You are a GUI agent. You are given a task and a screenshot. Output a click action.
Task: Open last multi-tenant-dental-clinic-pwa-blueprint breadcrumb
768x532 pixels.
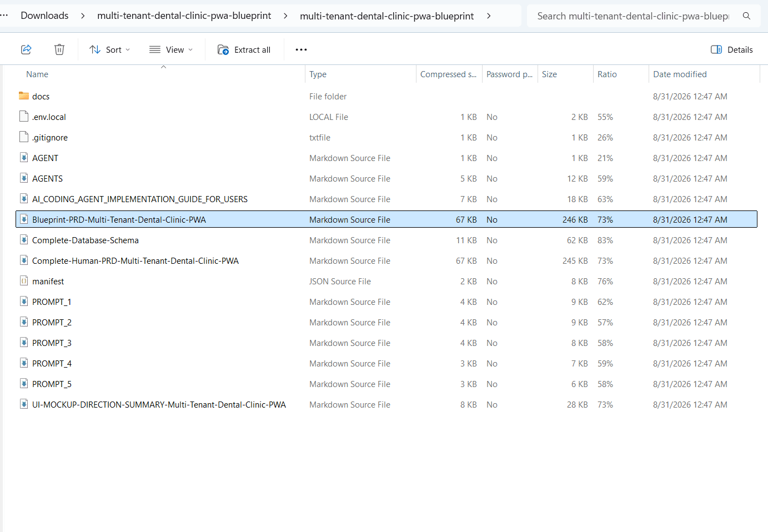(387, 16)
